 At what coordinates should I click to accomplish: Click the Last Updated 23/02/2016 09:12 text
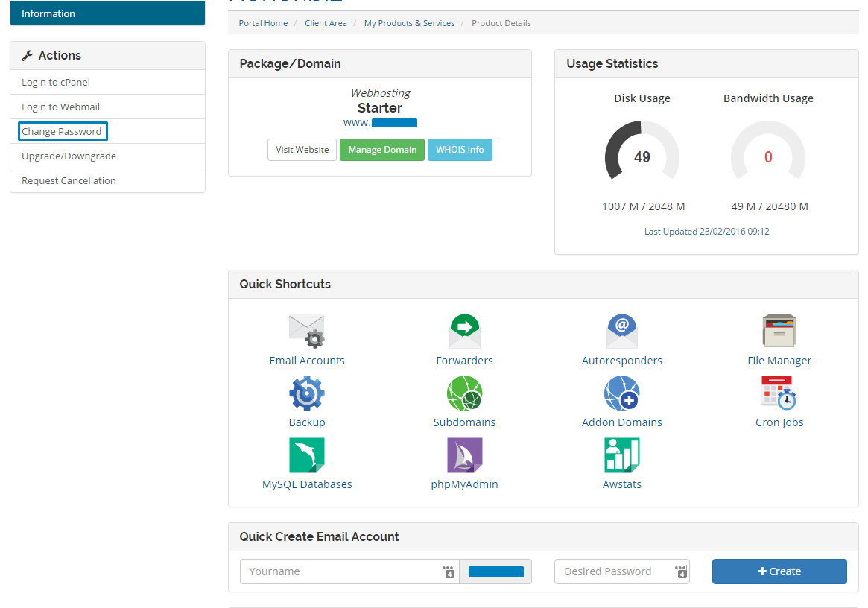(707, 232)
